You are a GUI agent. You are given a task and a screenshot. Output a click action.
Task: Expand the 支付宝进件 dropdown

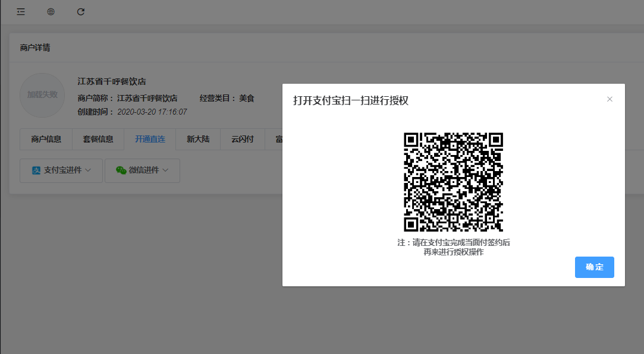coord(61,170)
